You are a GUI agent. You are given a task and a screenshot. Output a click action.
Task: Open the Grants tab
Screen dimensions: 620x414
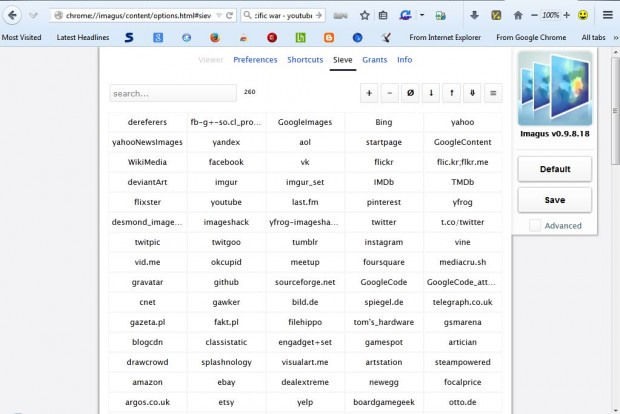(x=374, y=60)
